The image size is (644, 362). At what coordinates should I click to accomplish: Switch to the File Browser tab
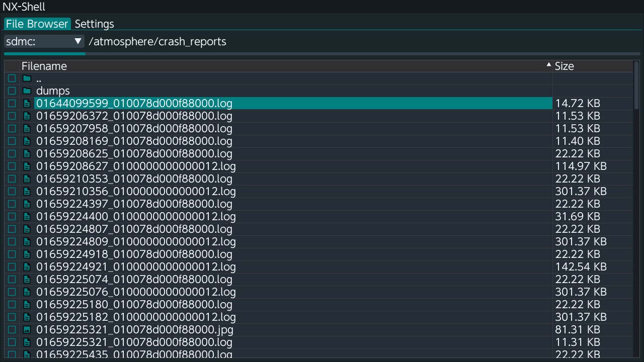37,24
